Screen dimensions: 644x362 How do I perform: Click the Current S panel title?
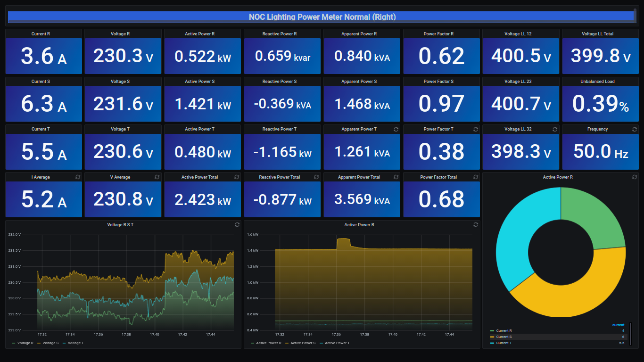pos(41,82)
